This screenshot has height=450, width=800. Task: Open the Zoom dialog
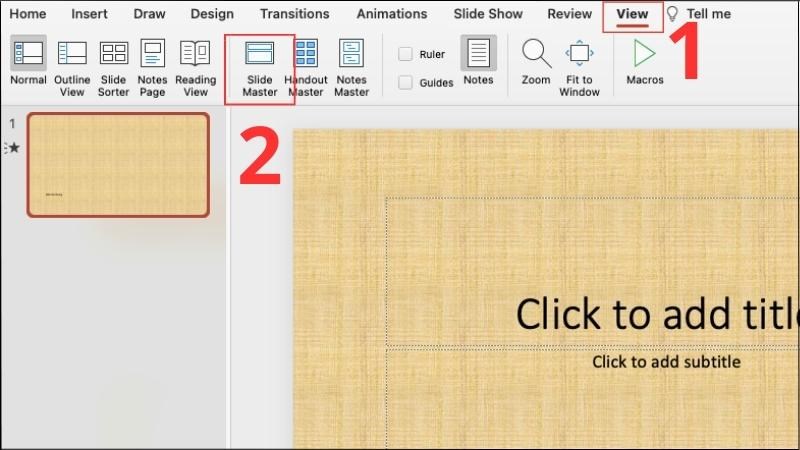pos(536,61)
